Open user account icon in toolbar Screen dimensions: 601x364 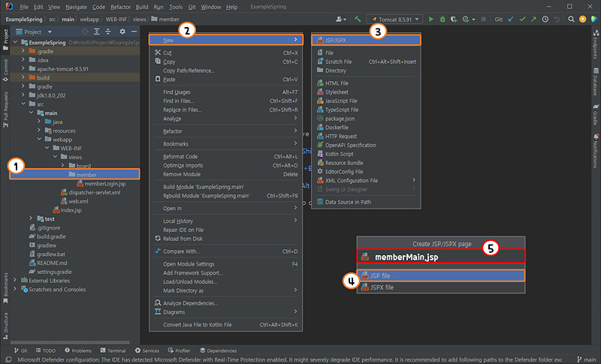341,19
